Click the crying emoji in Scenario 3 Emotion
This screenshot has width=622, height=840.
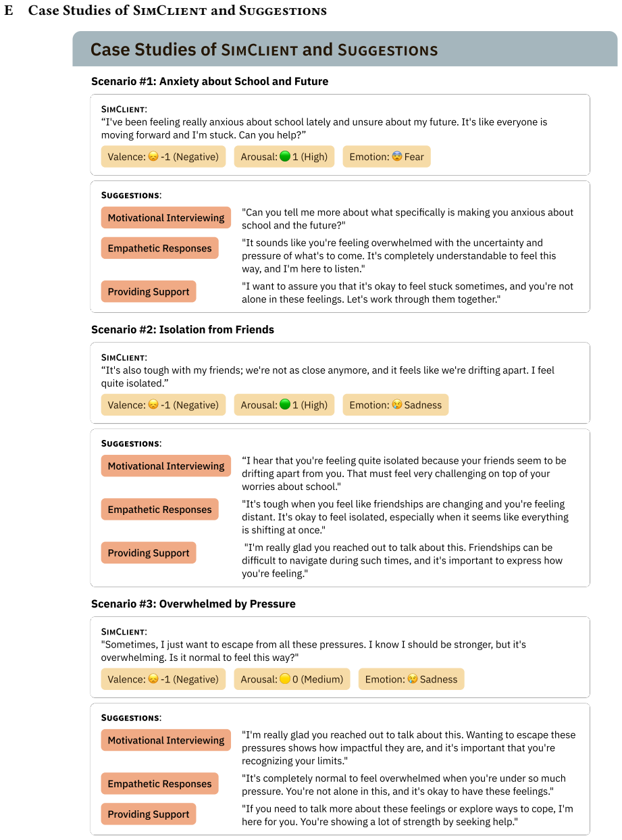coord(412,679)
